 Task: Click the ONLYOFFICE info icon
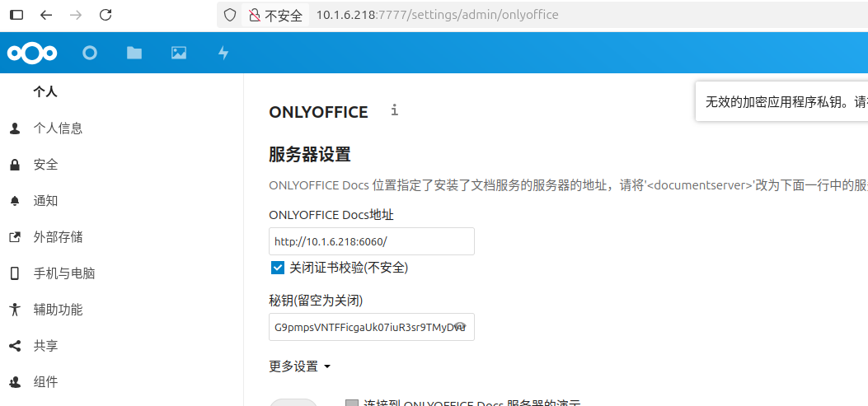pyautogui.click(x=395, y=110)
